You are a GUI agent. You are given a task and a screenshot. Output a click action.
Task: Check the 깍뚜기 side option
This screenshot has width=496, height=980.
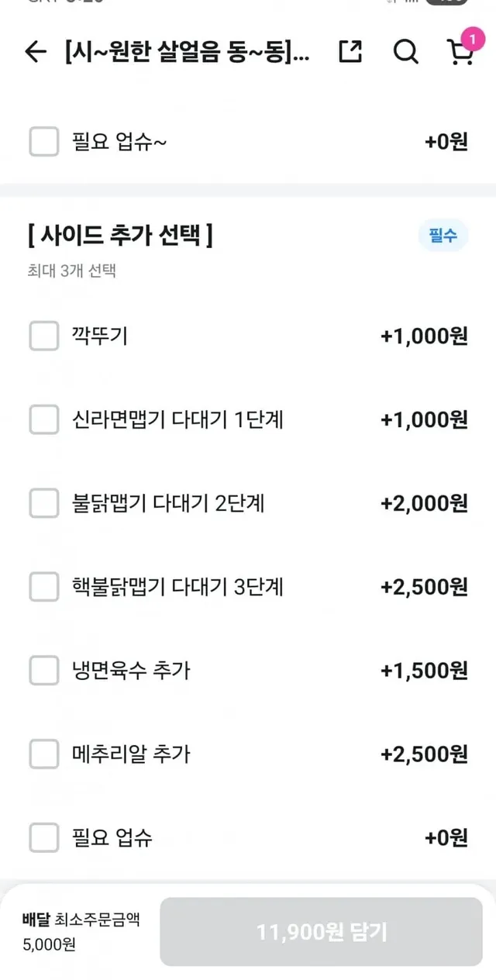(44, 336)
